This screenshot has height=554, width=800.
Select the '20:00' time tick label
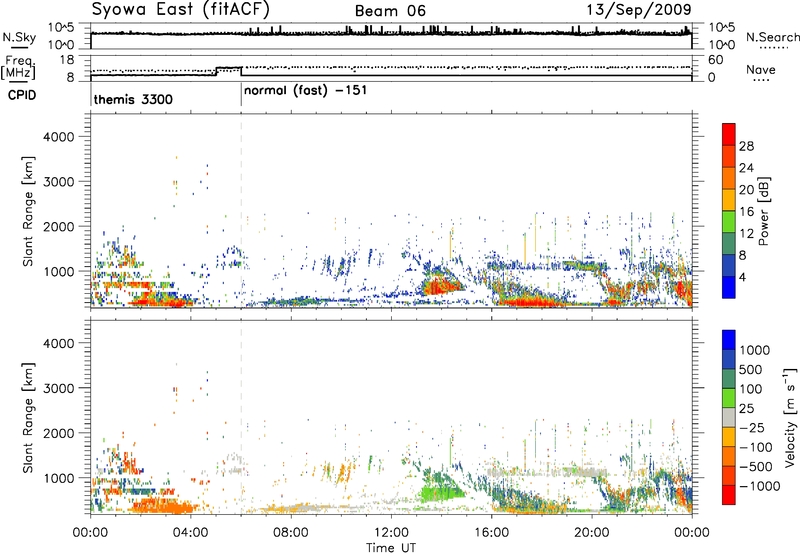(x=592, y=533)
